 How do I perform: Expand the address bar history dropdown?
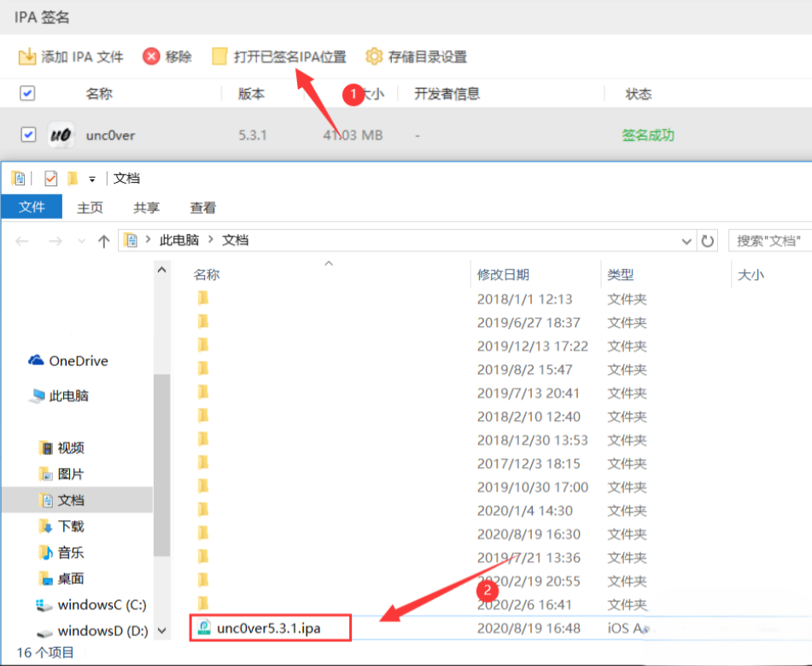[686, 242]
